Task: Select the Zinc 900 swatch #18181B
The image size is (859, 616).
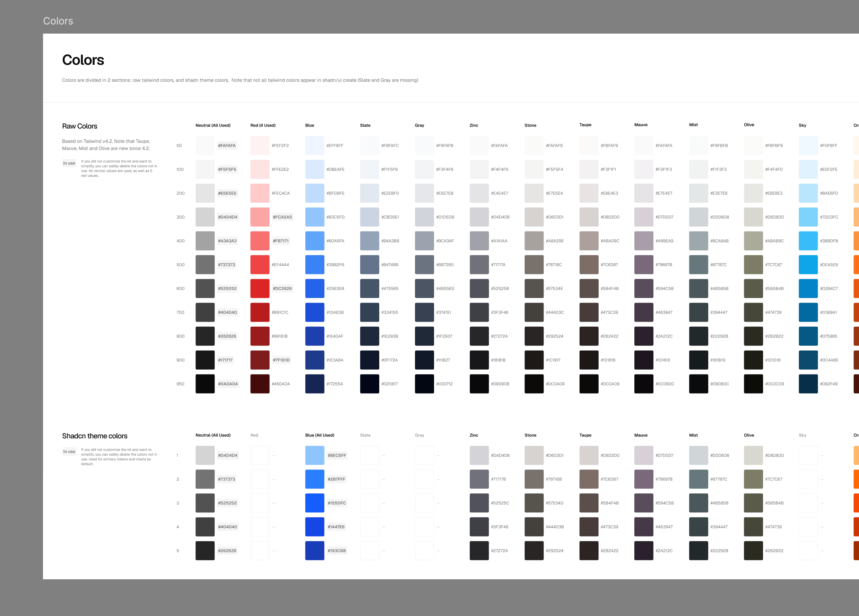Action: click(479, 360)
